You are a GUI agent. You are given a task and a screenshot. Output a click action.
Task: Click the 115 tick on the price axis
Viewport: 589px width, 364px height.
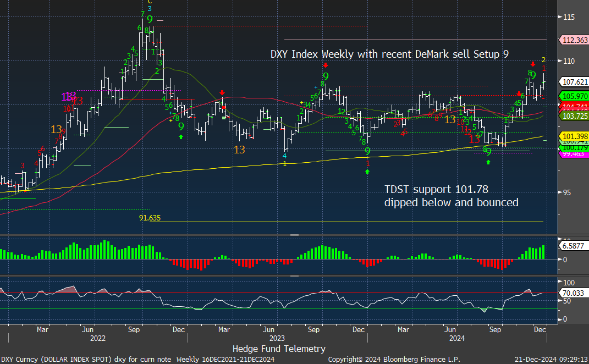[569, 17]
